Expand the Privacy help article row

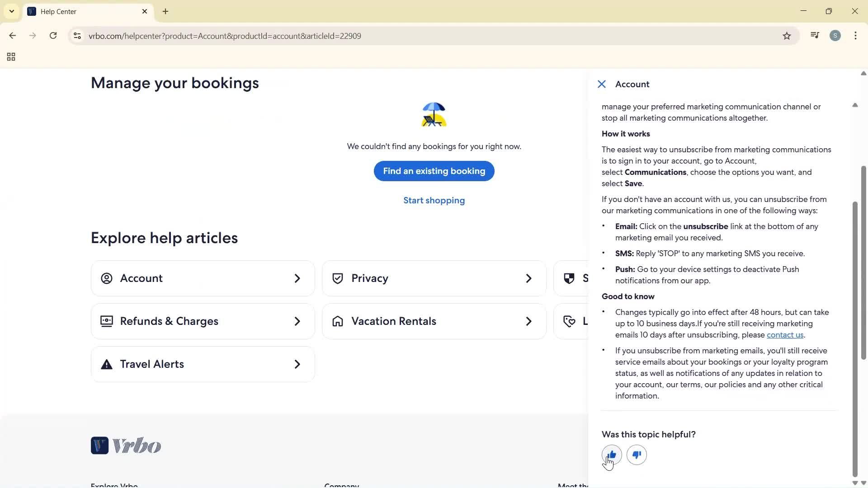pyautogui.click(x=528, y=278)
